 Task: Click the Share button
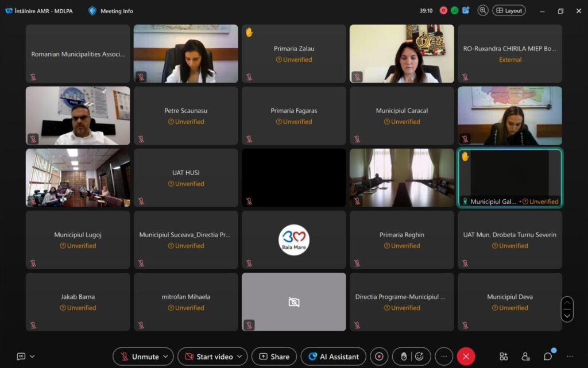pyautogui.click(x=274, y=357)
